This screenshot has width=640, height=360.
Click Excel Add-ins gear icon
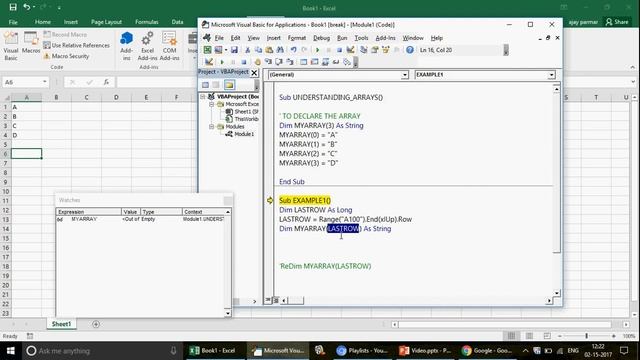pyautogui.click(x=147, y=47)
